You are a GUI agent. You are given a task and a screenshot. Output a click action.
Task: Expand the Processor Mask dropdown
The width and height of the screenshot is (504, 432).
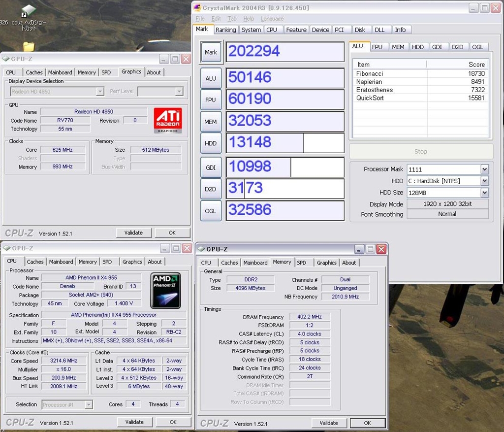pyautogui.click(x=484, y=169)
